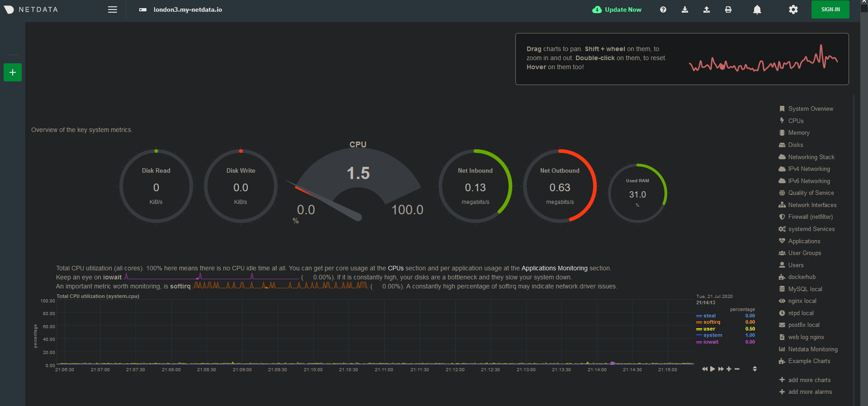This screenshot has width=868, height=406.
Task: Open Example Charts section
Action: 809,361
